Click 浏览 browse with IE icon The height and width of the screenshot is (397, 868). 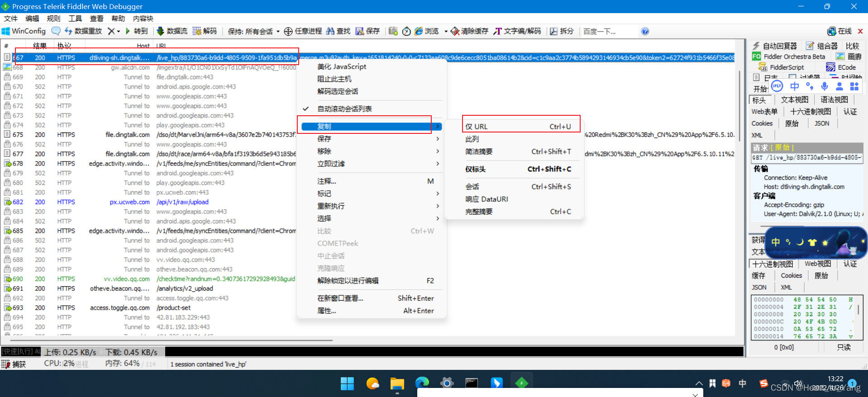[x=427, y=31]
